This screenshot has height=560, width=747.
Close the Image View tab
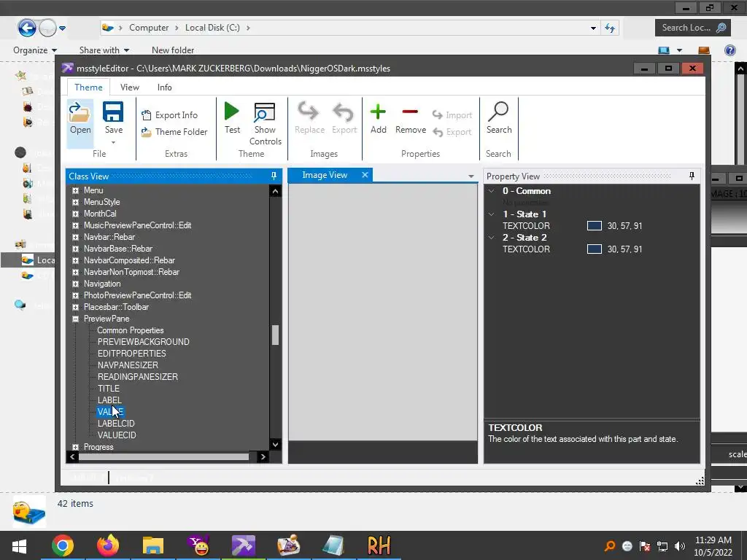point(365,175)
